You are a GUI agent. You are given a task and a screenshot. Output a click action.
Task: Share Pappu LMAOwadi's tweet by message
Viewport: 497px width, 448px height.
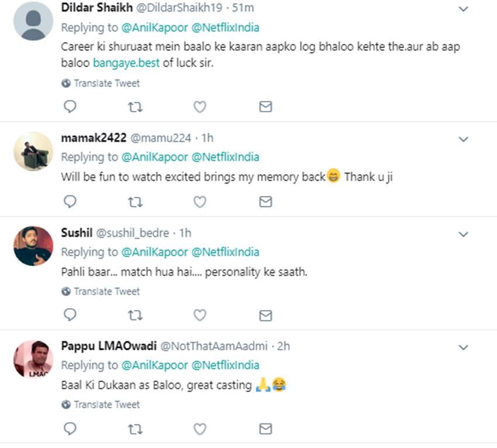pos(265,429)
